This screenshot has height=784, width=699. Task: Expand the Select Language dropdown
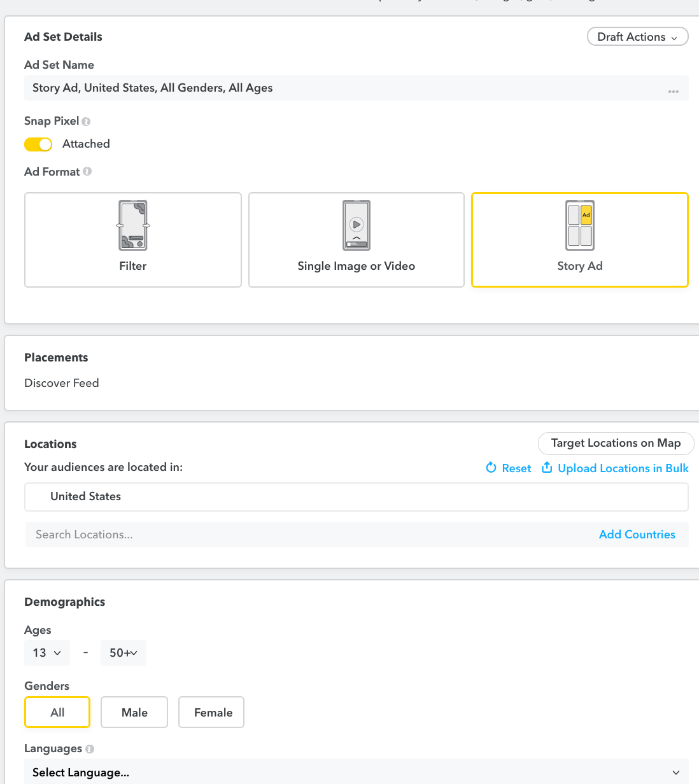pos(356,772)
